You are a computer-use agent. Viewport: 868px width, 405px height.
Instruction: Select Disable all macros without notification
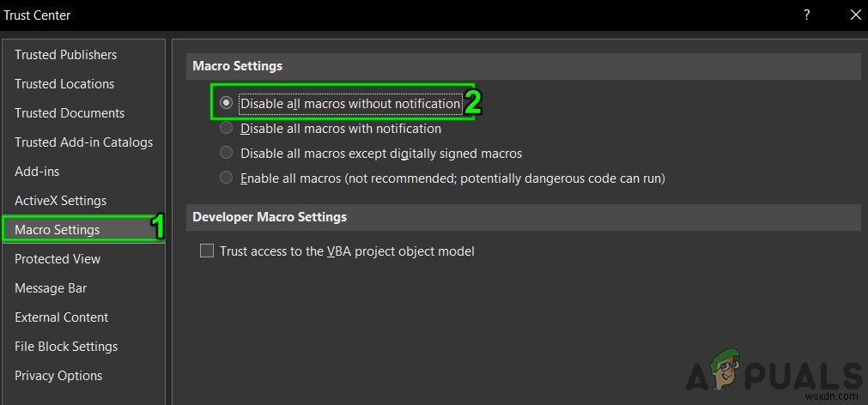tap(226, 103)
